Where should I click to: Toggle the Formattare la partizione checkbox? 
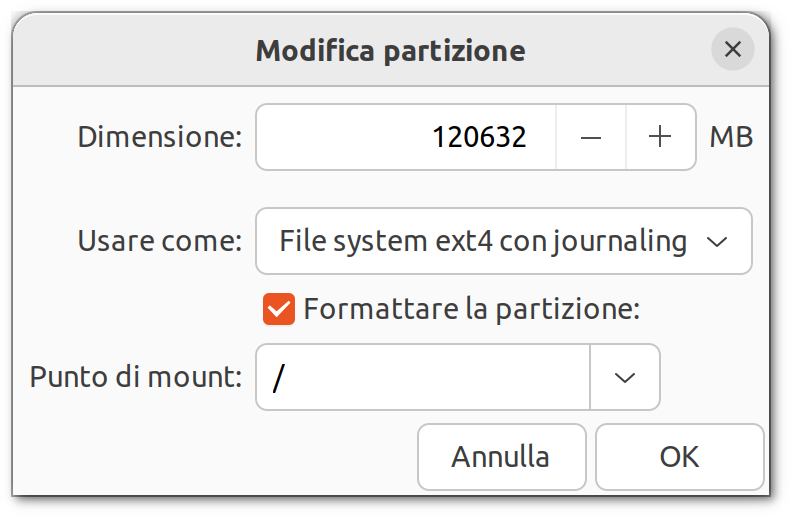pos(279,309)
